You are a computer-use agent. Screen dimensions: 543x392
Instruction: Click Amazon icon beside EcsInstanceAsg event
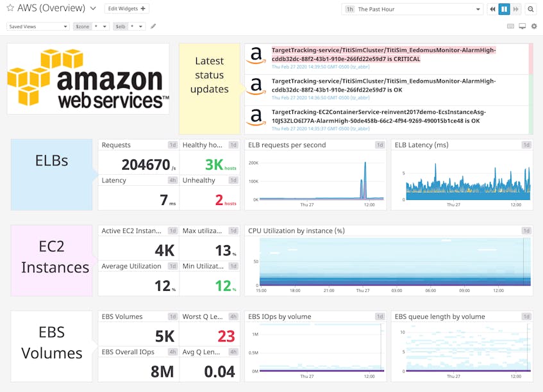[x=256, y=117]
